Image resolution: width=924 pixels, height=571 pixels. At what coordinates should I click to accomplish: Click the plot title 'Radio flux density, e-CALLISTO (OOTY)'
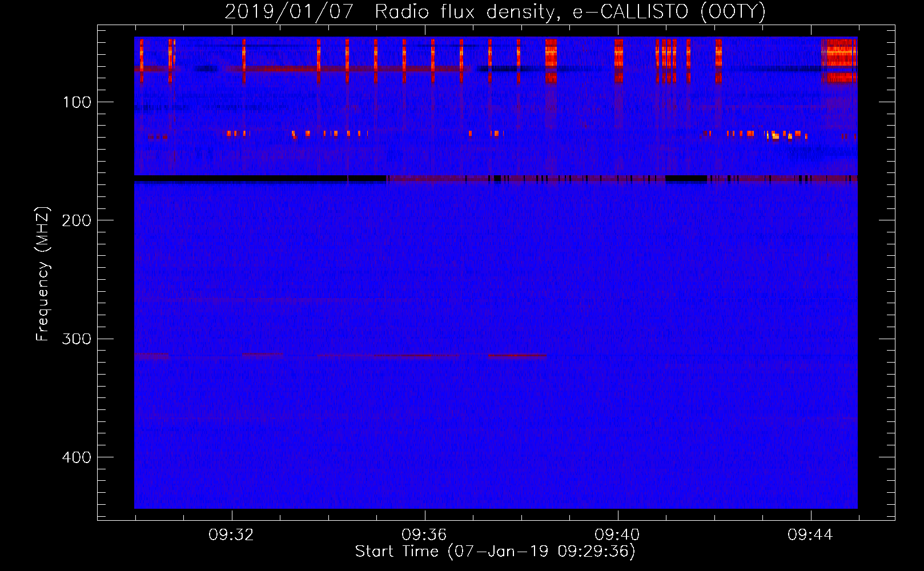(x=570, y=12)
